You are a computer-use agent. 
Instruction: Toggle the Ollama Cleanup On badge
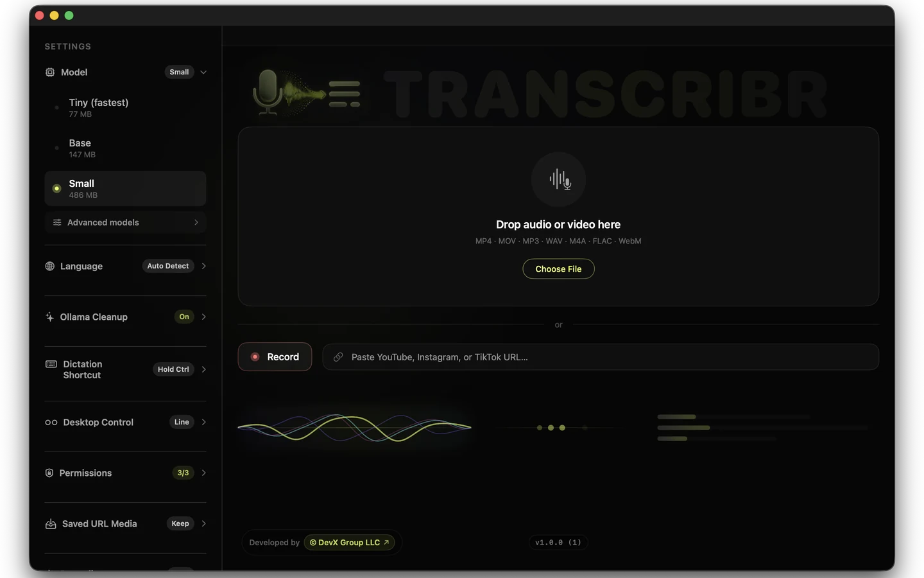coord(184,317)
